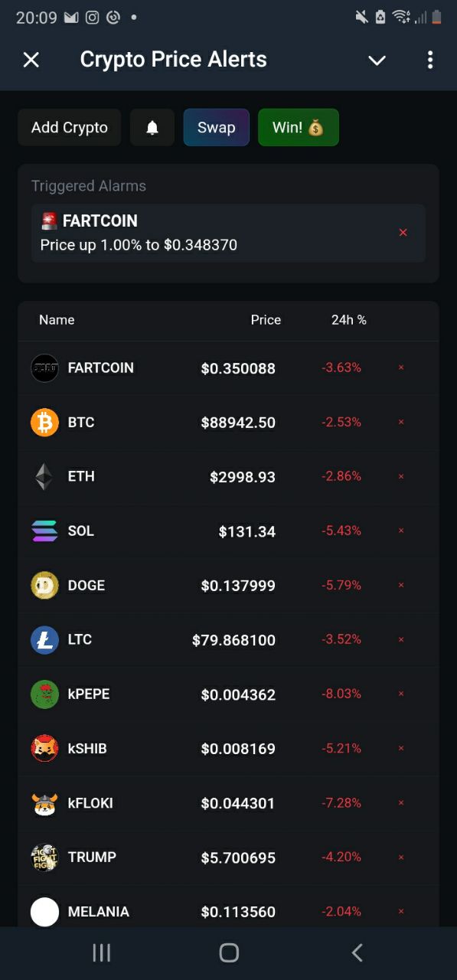
Task: Delete the kPEPE alert entry
Action: tap(400, 694)
